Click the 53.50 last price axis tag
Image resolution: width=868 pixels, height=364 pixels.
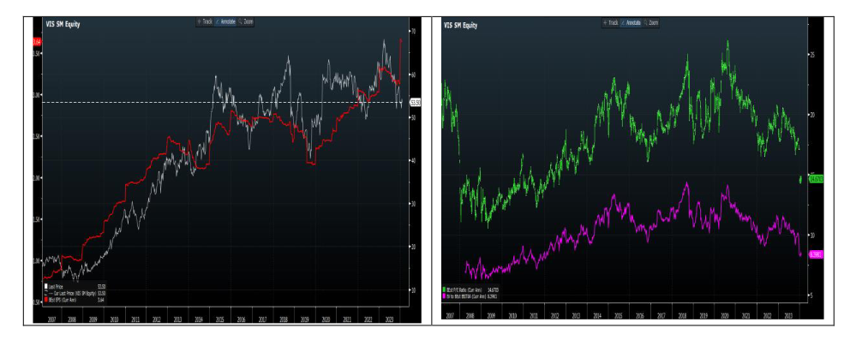pyautogui.click(x=416, y=102)
